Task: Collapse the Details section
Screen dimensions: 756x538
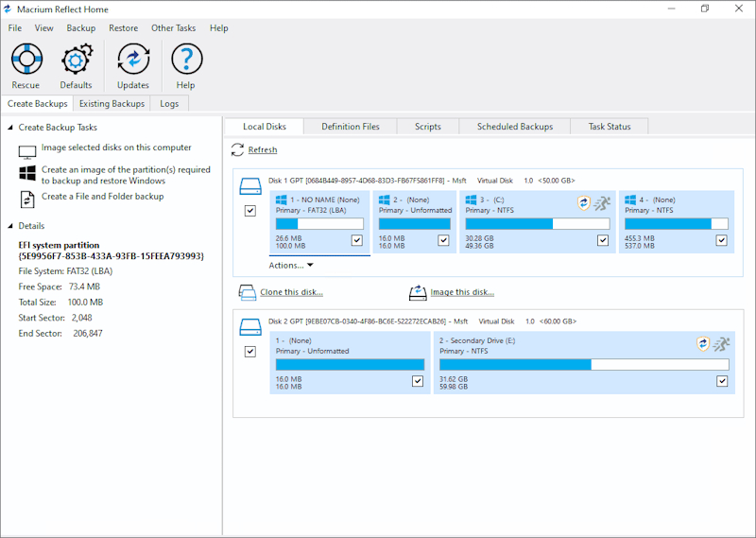Action: pyautogui.click(x=10, y=226)
